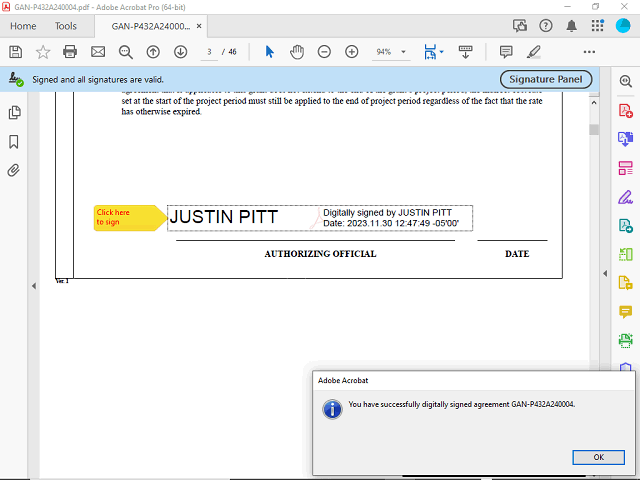
Task: Click the Save file icon
Action: 15,51
